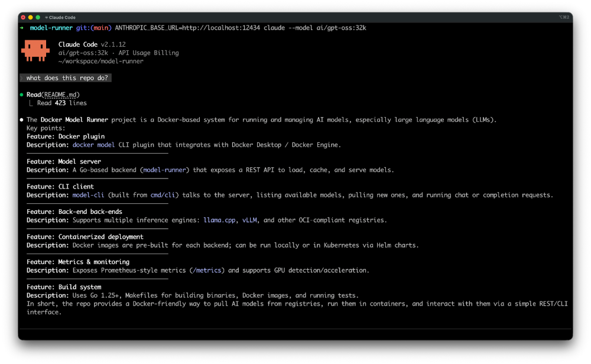The width and height of the screenshot is (591, 364).
Task: Select the Claude Code tab in the title bar
Action: coord(61,17)
